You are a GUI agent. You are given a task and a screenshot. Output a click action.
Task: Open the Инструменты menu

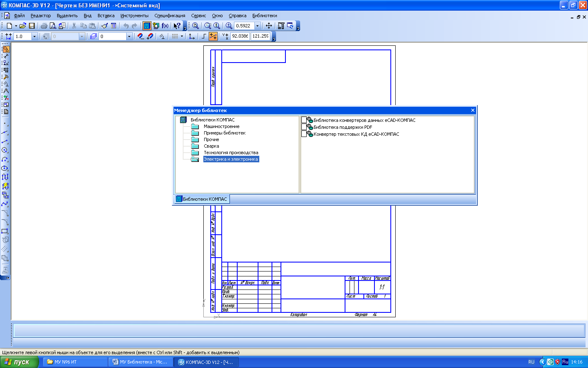point(134,16)
